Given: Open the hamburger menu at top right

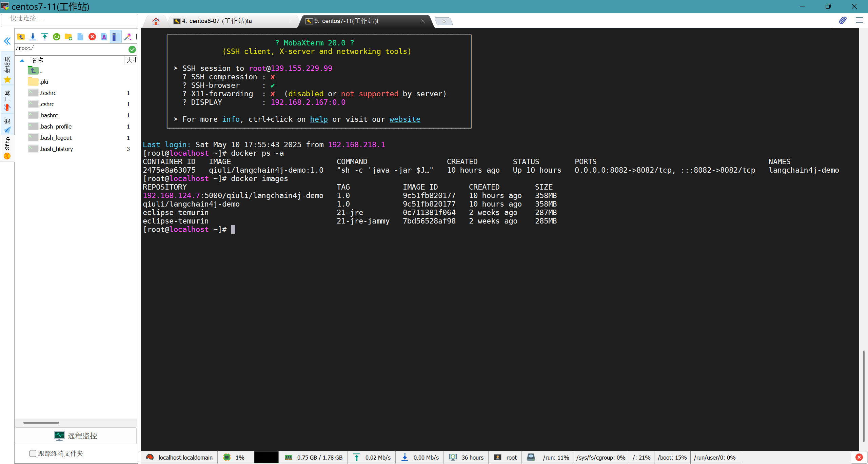Looking at the screenshot, I should tap(859, 20).
